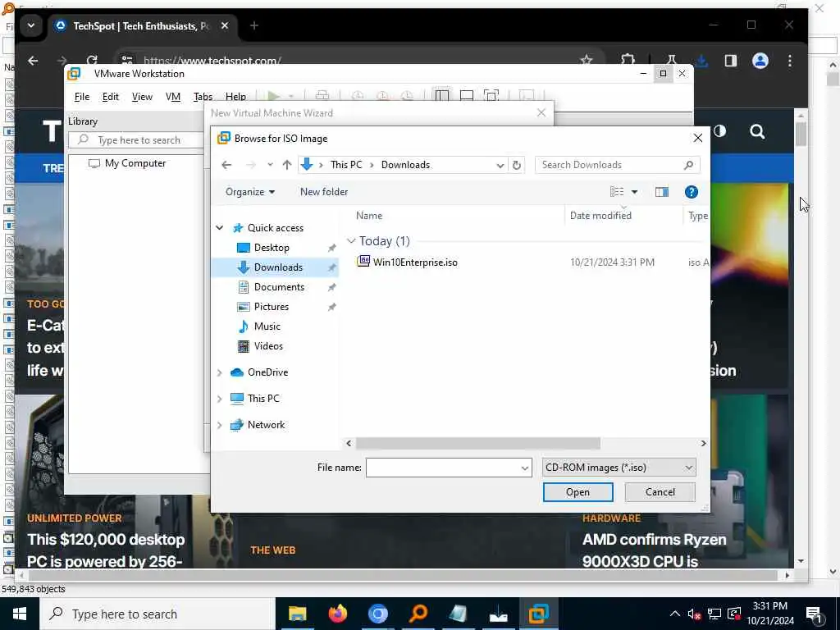Open the VMware Edit menu

111,97
